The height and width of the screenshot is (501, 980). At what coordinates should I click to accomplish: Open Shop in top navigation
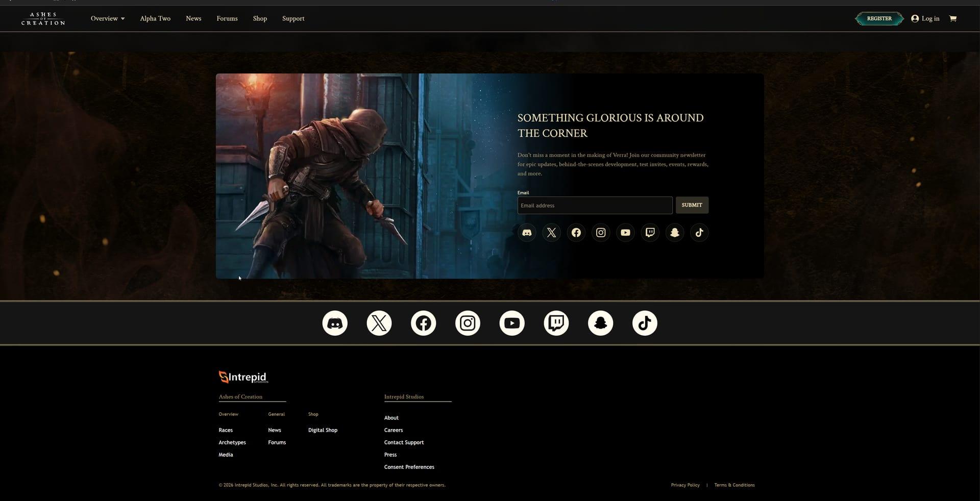[x=260, y=18]
